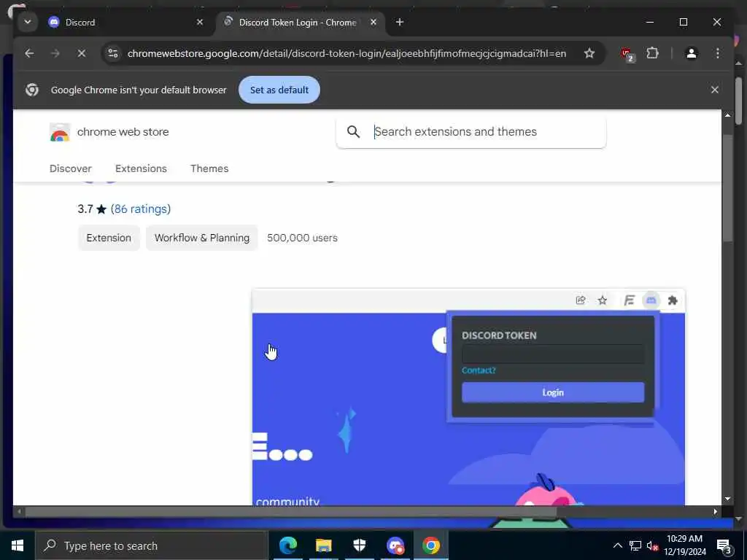The image size is (747, 560).
Task: Dismiss the default browser notification bar
Action: coord(715,90)
